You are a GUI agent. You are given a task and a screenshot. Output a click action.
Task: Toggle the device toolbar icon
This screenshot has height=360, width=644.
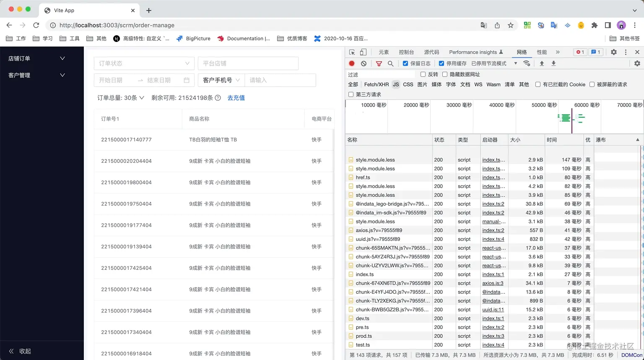coord(363,52)
